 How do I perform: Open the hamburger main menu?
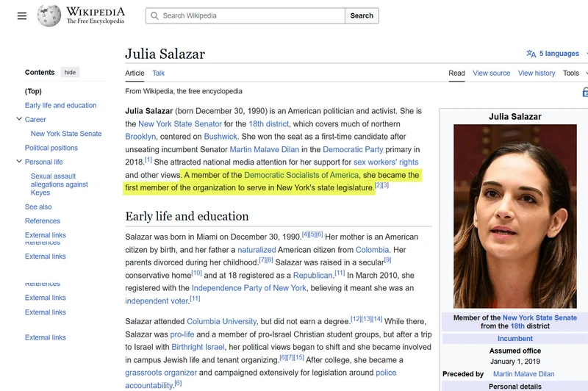tap(22, 15)
